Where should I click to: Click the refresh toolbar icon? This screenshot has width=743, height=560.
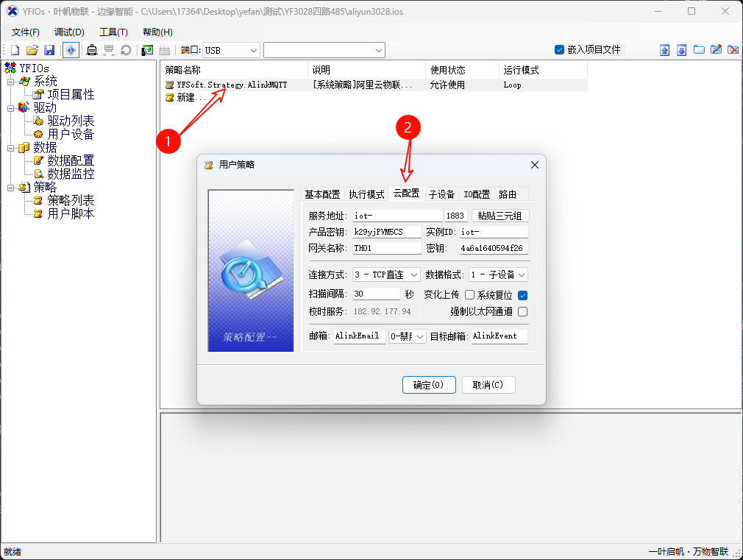(x=126, y=49)
